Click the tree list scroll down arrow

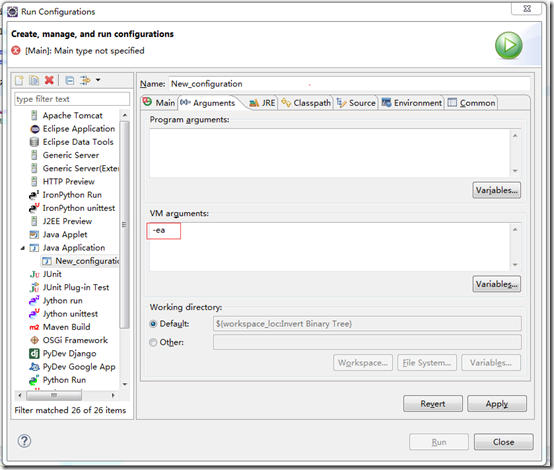pyautogui.click(x=125, y=384)
